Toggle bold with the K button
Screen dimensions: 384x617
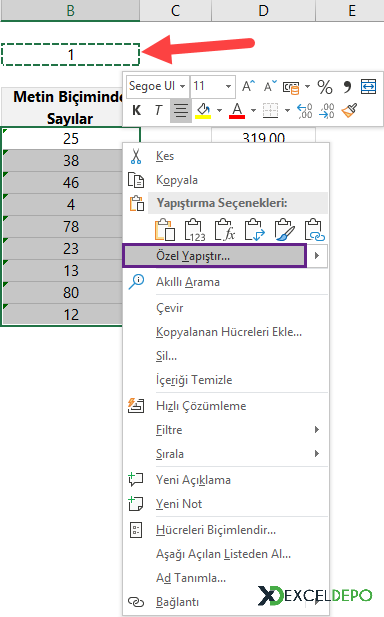point(137,111)
